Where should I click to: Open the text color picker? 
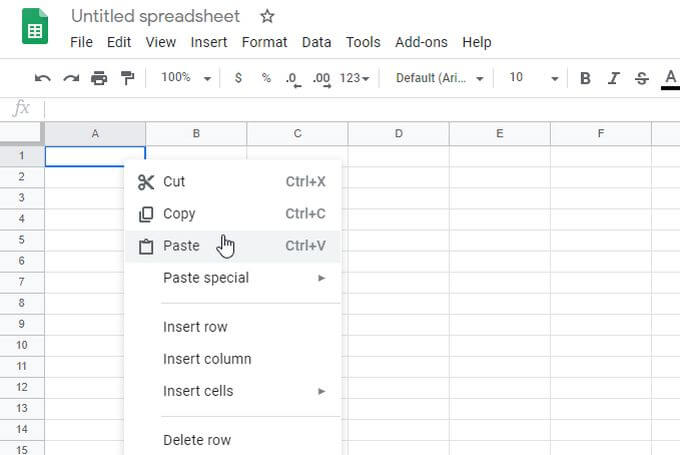point(670,78)
